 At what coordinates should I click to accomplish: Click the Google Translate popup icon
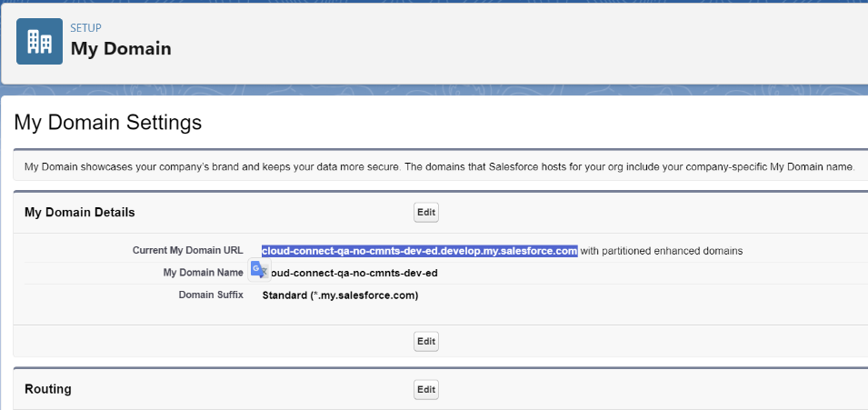[x=259, y=270]
